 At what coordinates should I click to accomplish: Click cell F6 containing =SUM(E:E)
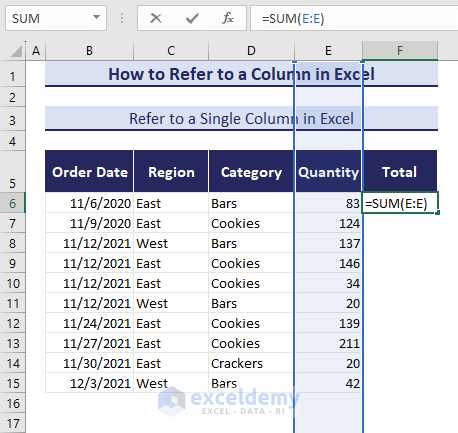point(400,203)
